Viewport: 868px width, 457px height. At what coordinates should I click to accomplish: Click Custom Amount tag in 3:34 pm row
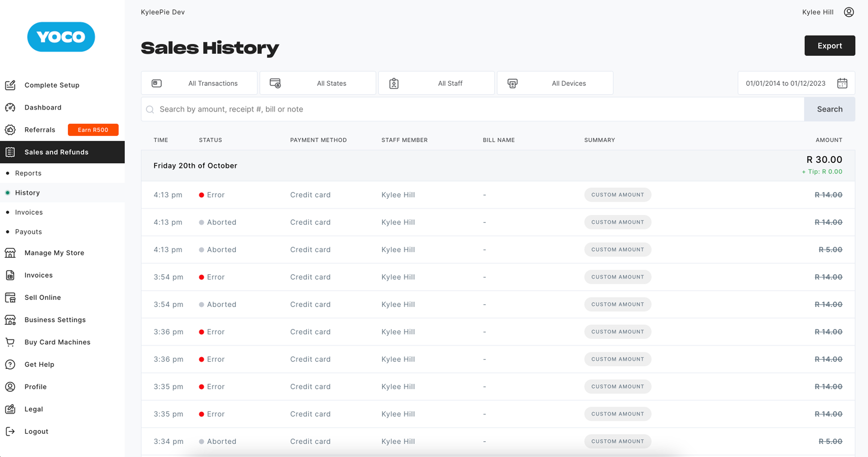tap(618, 441)
